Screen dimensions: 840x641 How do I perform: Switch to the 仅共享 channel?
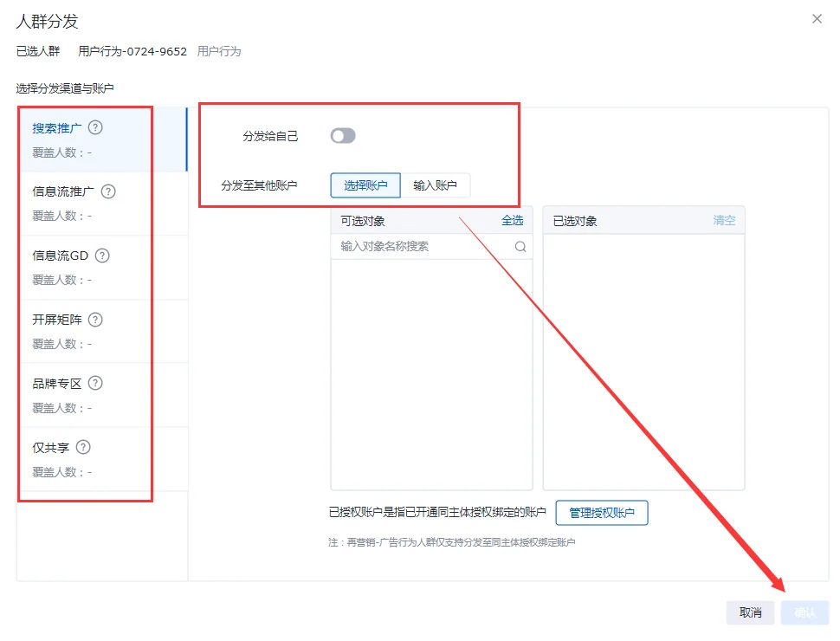point(102,459)
